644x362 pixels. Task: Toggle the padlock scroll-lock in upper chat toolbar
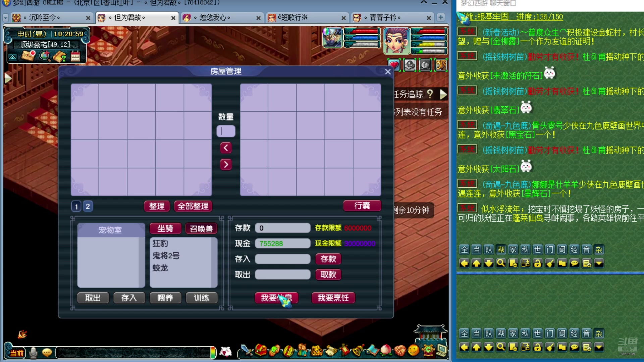[538, 263]
